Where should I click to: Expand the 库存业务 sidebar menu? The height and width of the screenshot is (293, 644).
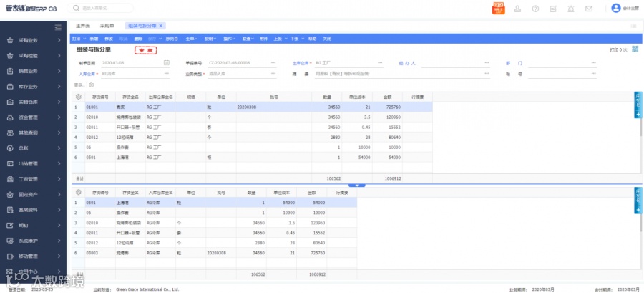tap(33, 87)
